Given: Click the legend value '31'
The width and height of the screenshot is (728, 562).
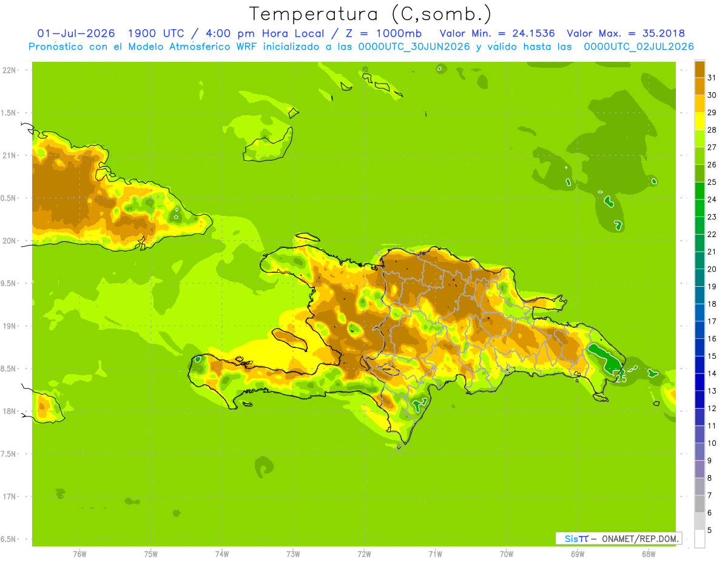Looking at the screenshot, I should pos(712,78).
